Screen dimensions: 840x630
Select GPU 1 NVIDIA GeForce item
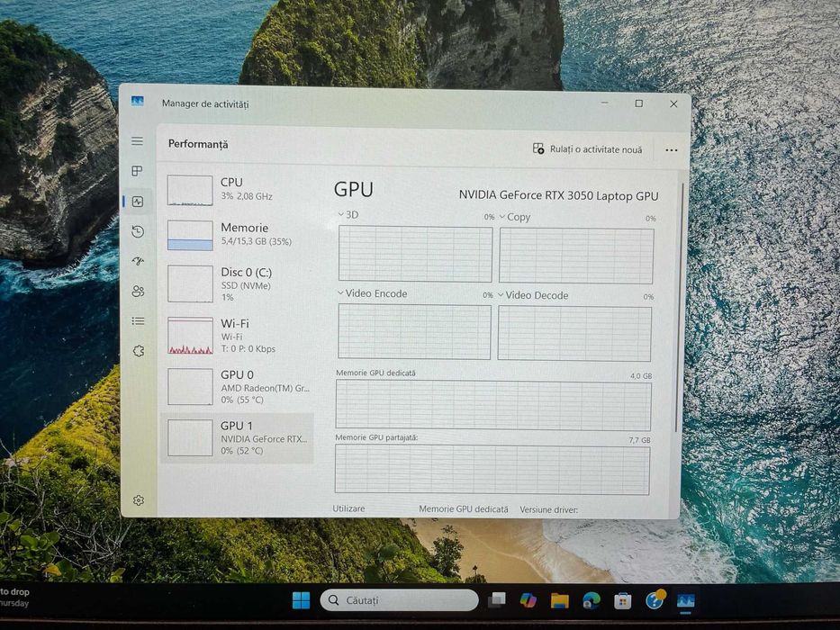click(x=237, y=437)
